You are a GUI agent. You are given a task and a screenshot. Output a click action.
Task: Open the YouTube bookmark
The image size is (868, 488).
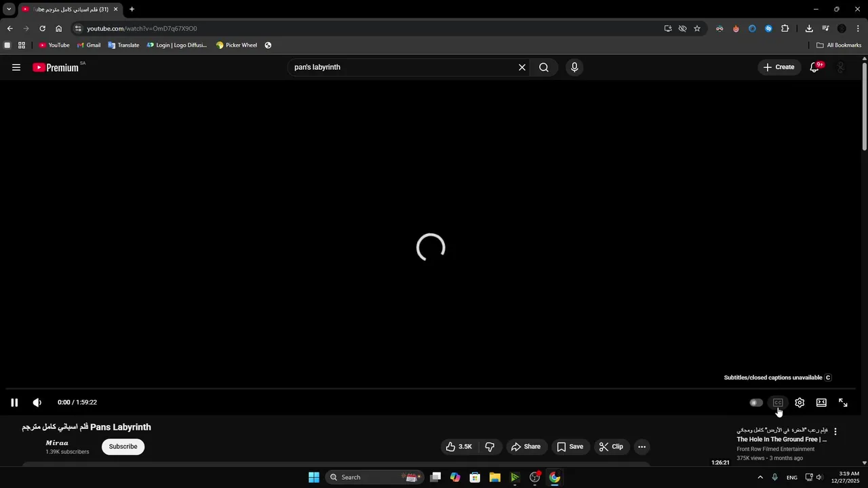[x=54, y=45]
